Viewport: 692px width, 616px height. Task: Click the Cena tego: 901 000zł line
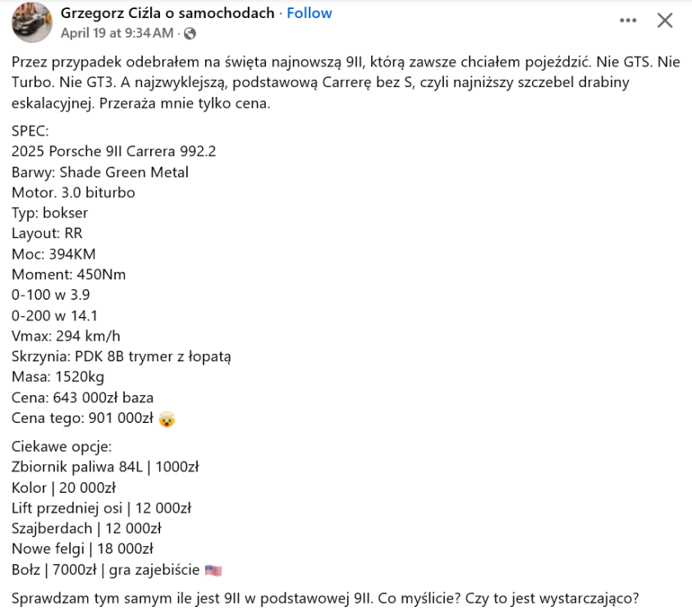click(82, 418)
